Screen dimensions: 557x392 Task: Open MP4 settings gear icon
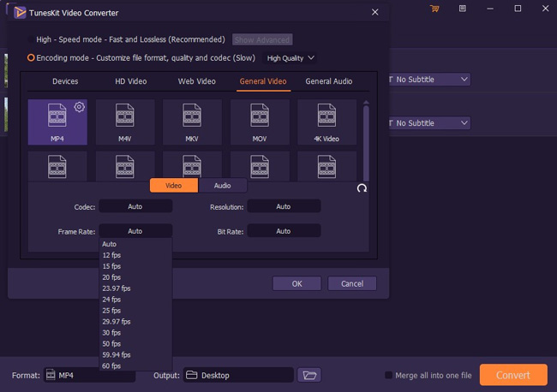80,107
